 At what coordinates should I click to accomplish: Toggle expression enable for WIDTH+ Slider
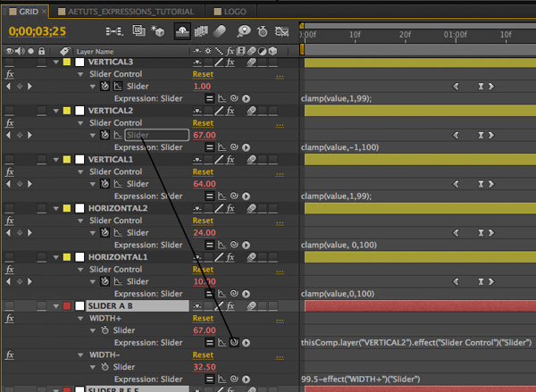[210, 343]
